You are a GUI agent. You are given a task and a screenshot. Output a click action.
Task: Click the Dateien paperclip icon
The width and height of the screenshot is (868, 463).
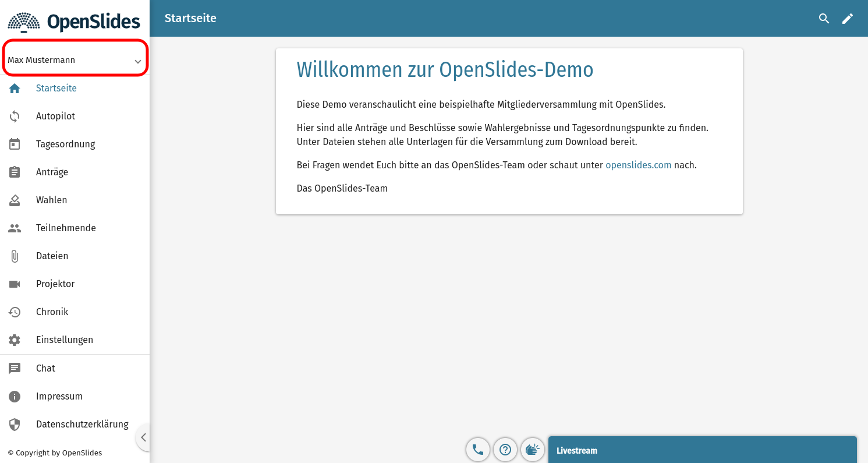[15, 256]
